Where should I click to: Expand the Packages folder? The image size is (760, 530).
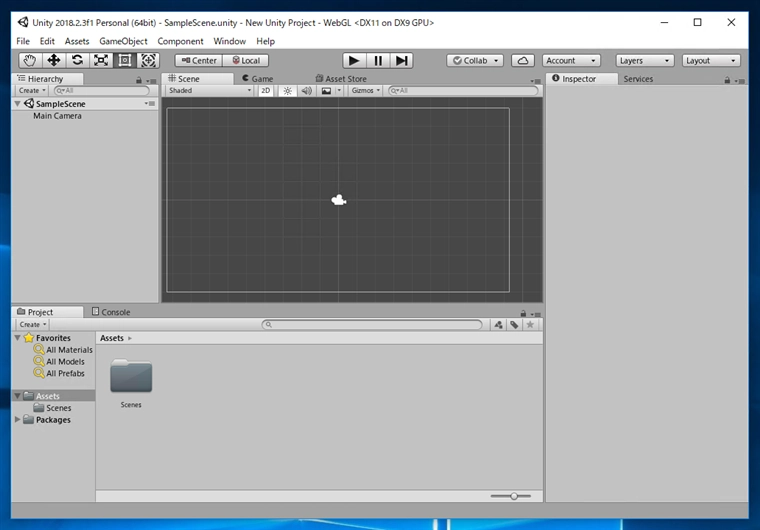pyautogui.click(x=18, y=419)
